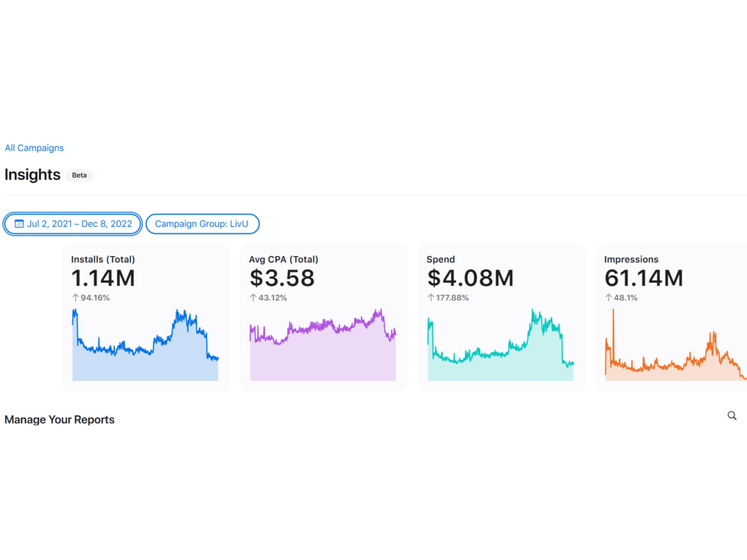
Task: Click the $4.08M spend value
Action: tap(471, 278)
